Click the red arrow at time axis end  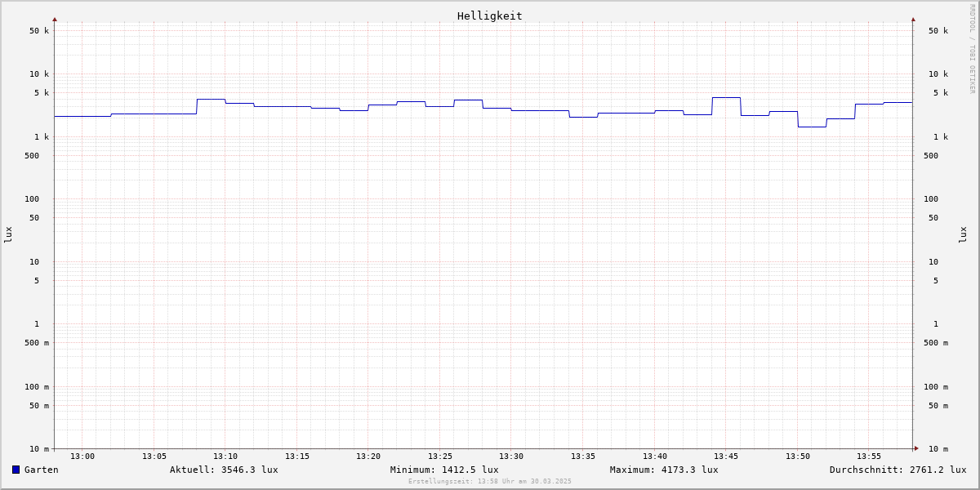point(916,448)
